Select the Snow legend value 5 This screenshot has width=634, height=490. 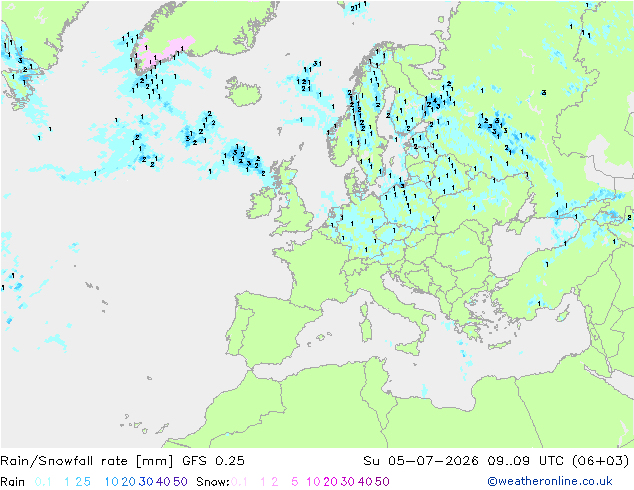295,482
